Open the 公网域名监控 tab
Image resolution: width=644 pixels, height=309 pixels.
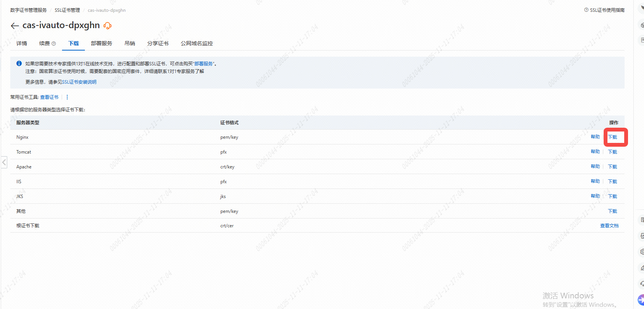(x=196, y=44)
